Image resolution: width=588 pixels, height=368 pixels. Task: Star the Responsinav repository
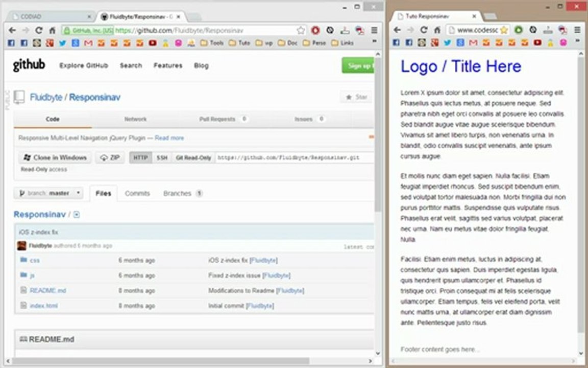point(356,97)
